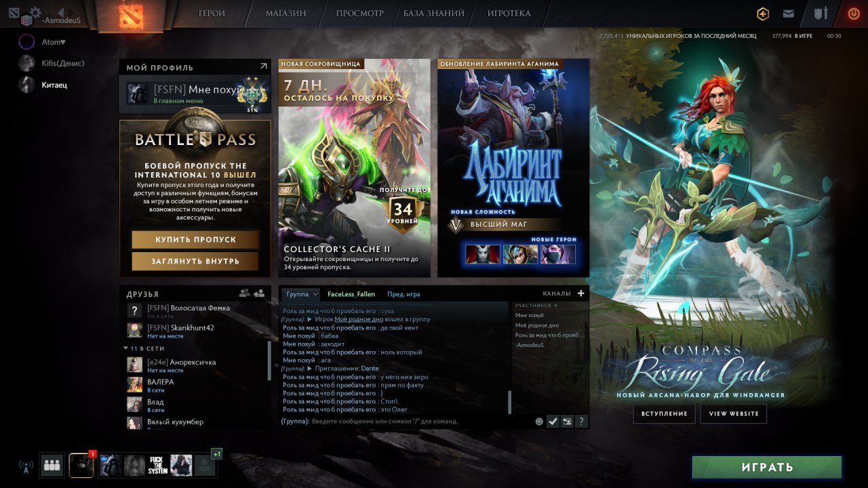Image resolution: width=868 pixels, height=488 pixels.
Task: Click the Fuck The System party avatar
Action: click(158, 466)
